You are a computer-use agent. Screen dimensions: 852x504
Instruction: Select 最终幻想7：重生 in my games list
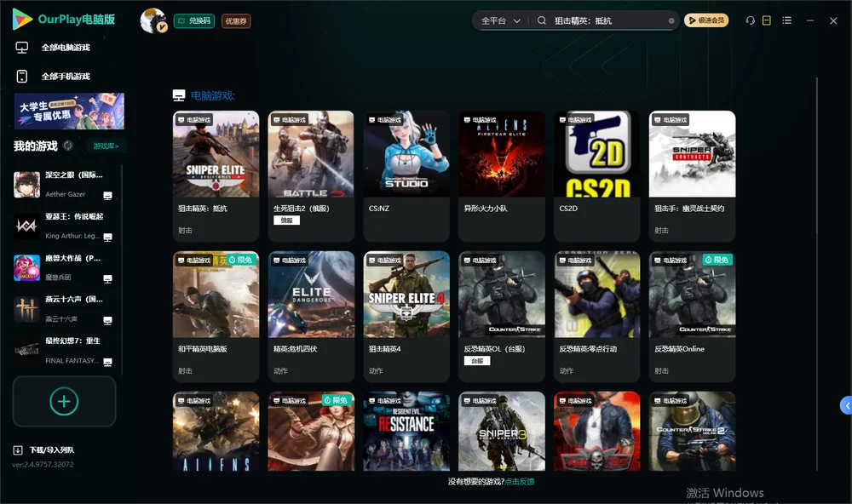[x=64, y=351]
